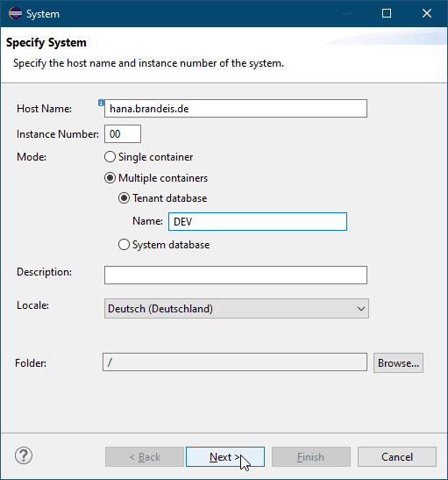The height and width of the screenshot is (480, 448).
Task: Select the Single container mode
Action: coord(110,157)
